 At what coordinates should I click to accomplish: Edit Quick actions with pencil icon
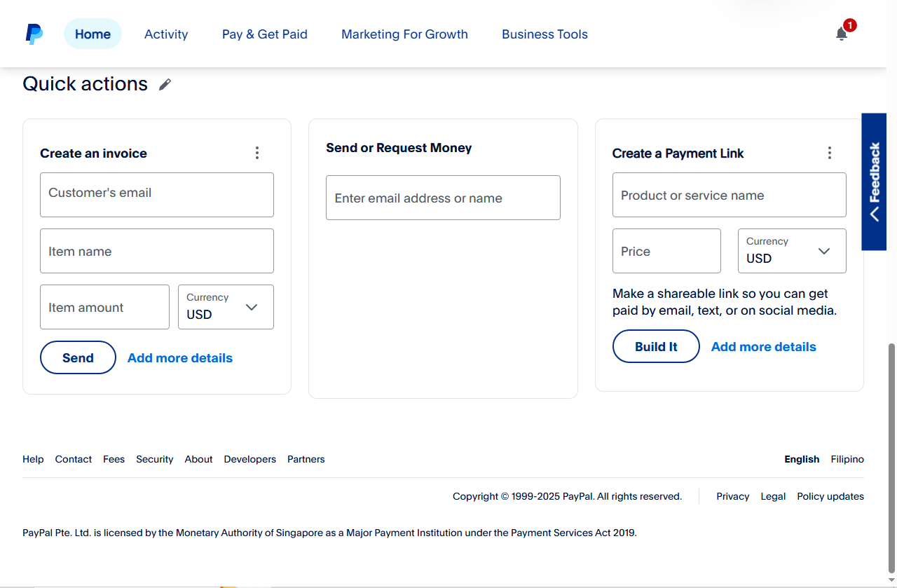point(165,85)
